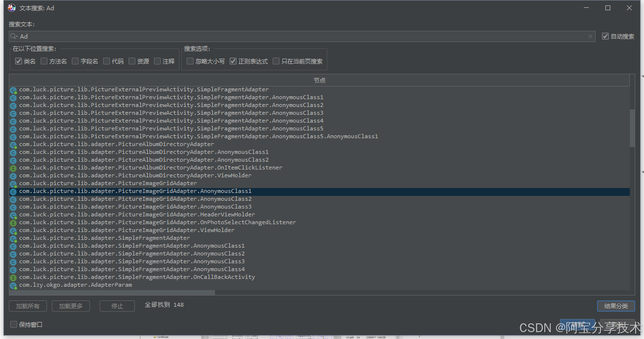Click the 全部找到 148 result count

[164, 305]
